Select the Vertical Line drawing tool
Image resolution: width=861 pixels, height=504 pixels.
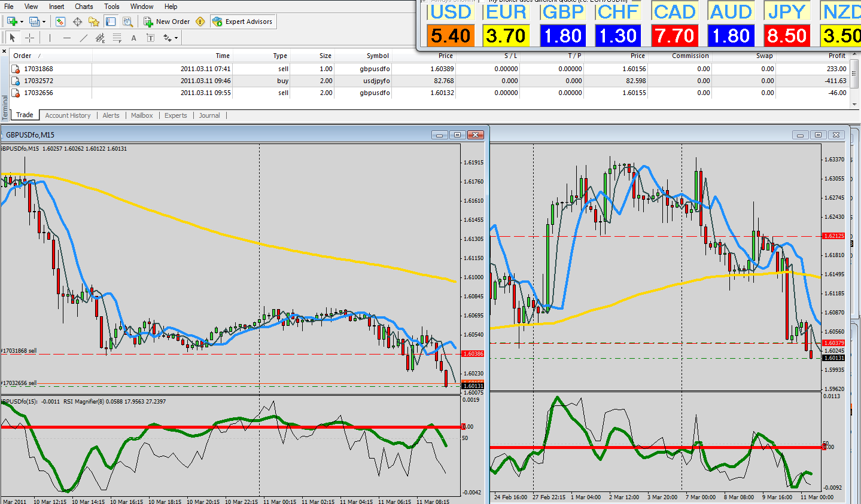tap(50, 38)
